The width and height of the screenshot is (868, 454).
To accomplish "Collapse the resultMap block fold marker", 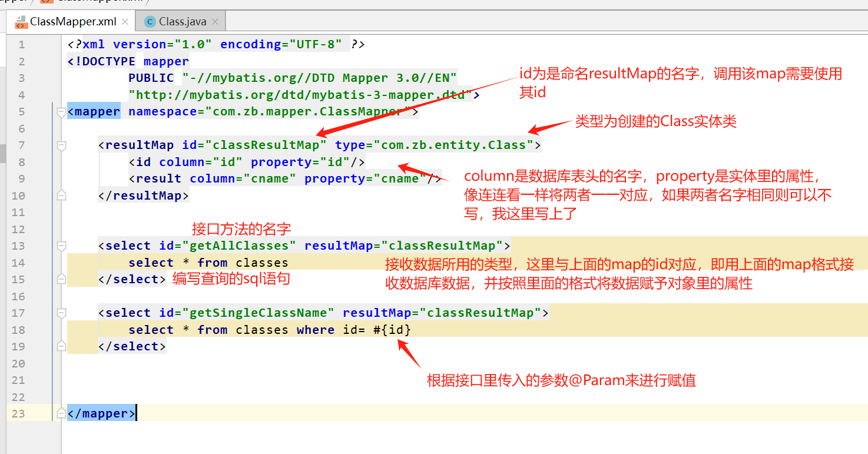I will pyautogui.click(x=61, y=144).
